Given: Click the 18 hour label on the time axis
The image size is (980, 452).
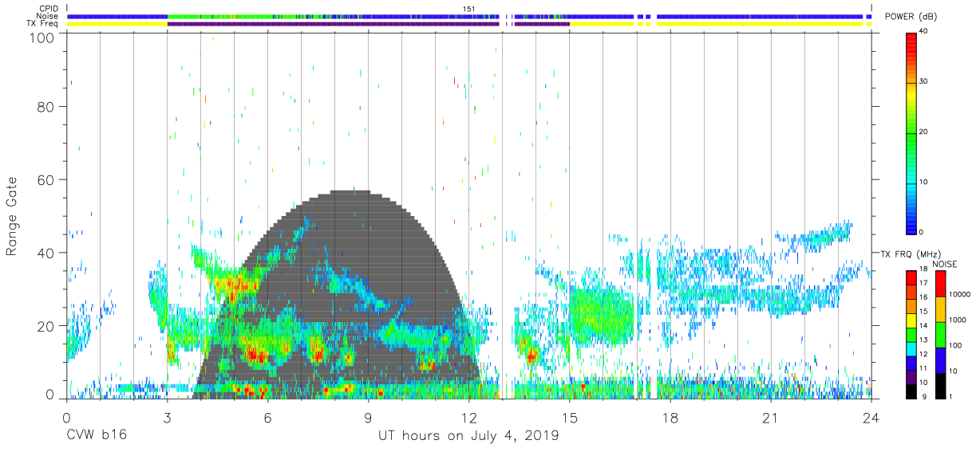Looking at the screenshot, I should 670,418.
